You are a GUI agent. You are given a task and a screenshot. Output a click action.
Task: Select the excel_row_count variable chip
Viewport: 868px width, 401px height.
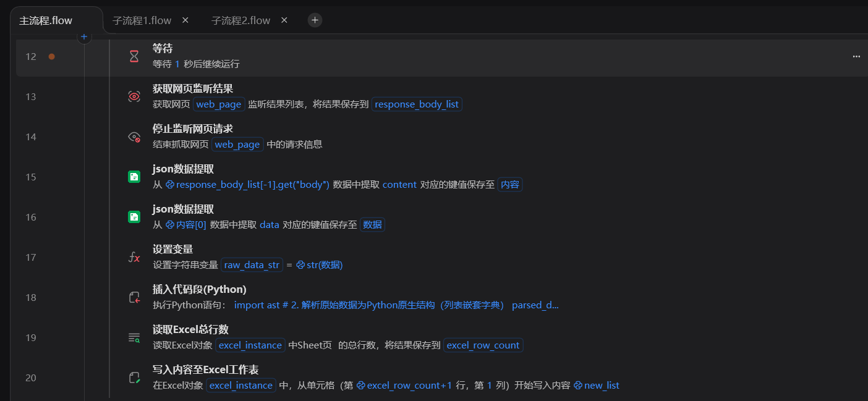point(483,345)
